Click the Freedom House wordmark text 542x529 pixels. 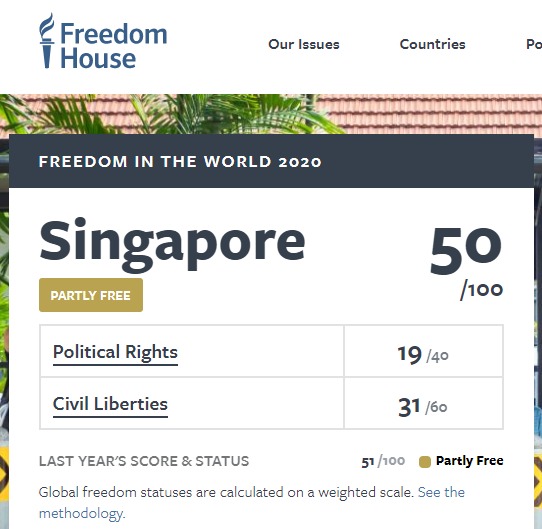114,46
